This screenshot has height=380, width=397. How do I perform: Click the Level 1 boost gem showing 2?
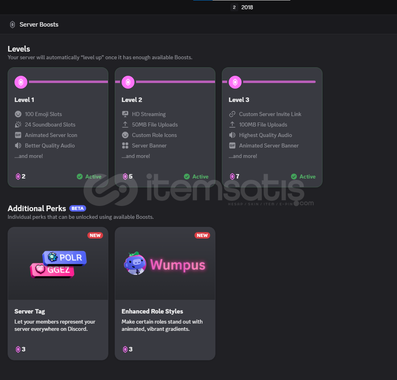click(x=18, y=176)
